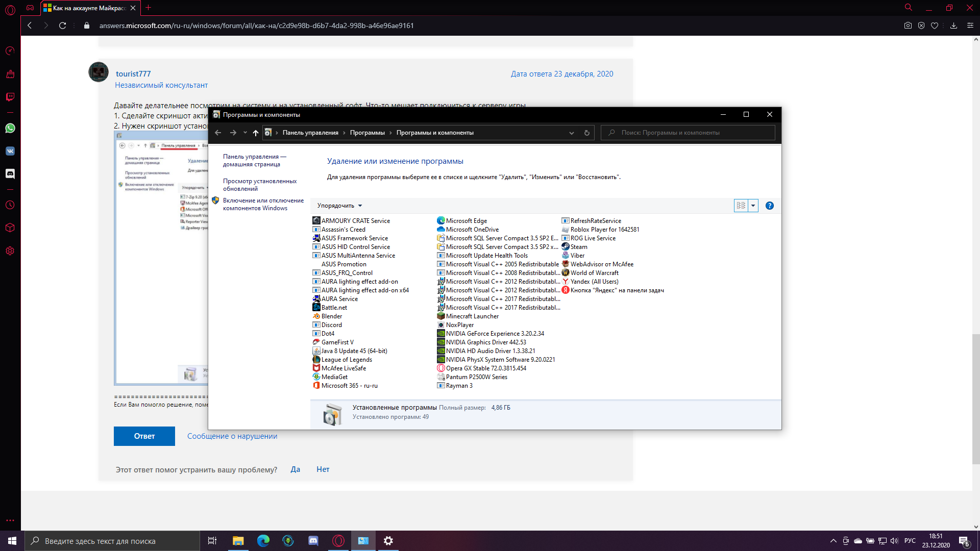
Task: Open Twitch panel in Opera sidebar
Action: (10, 97)
